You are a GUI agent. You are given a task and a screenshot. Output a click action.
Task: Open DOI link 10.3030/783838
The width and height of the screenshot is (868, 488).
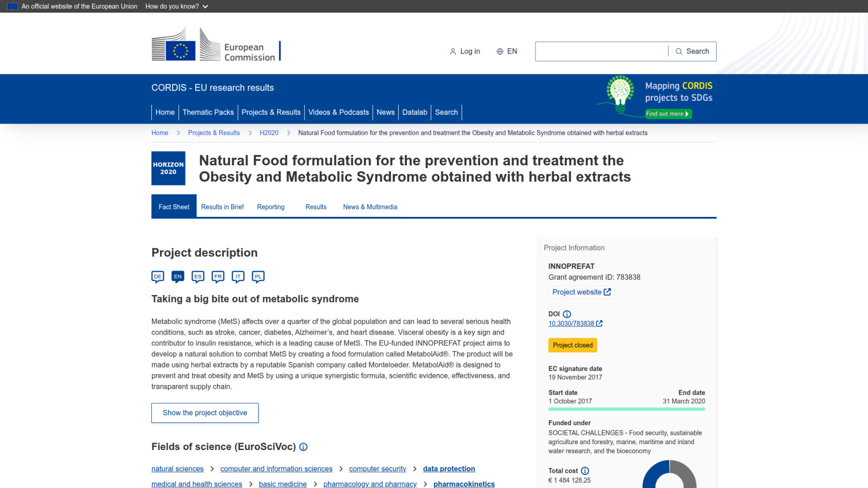click(x=575, y=324)
